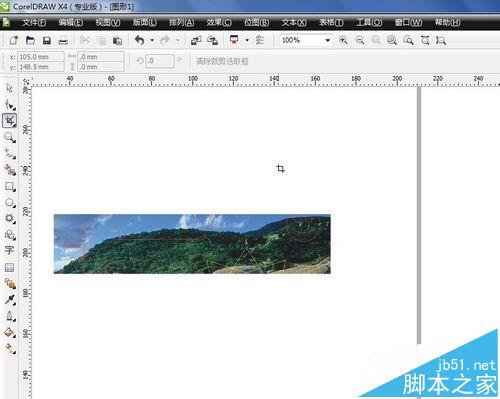The image size is (500, 399).
Task: Click the rotation angle field
Action: pos(160,61)
